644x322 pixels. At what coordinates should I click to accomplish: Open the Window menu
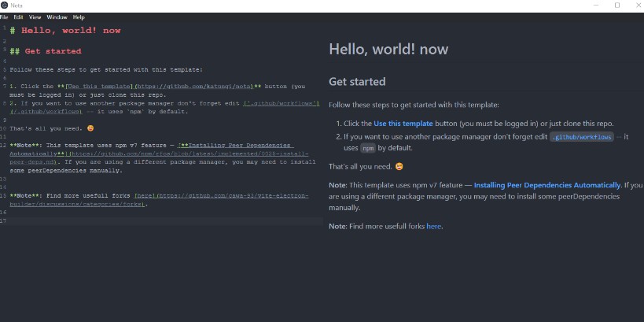tap(57, 17)
